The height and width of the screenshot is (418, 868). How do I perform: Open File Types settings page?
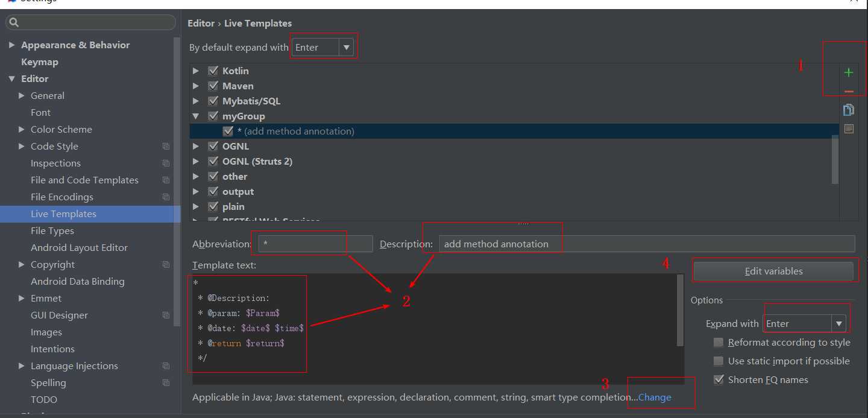[52, 231]
